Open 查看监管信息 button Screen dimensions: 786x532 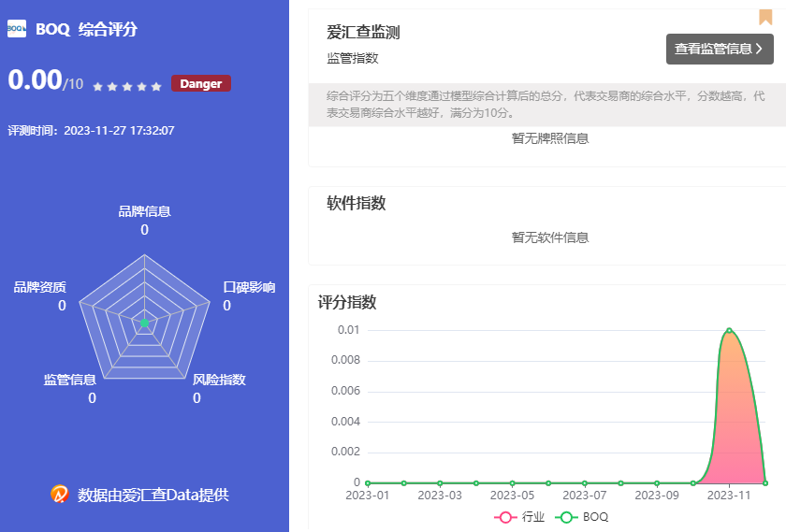click(x=720, y=49)
